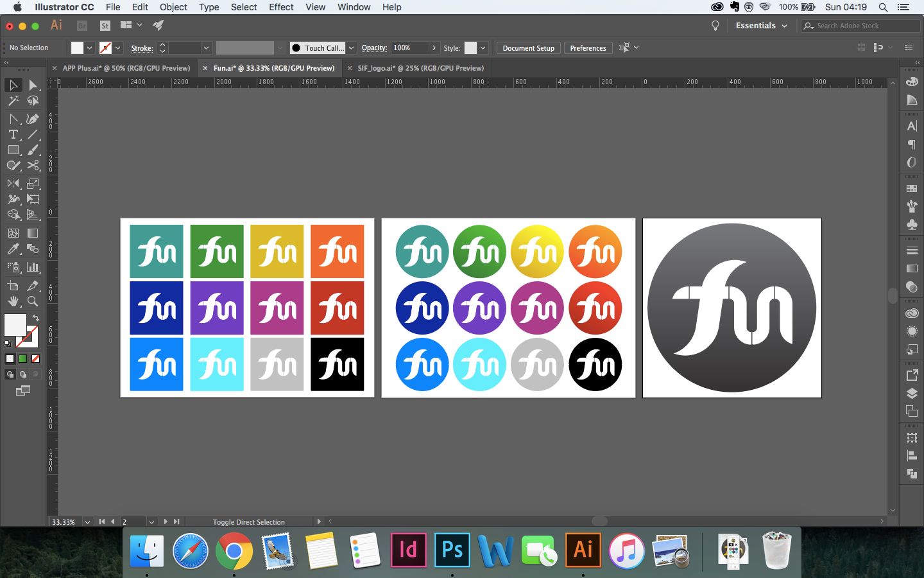The height and width of the screenshot is (578, 924).
Task: Expand the Opacity slider arrow
Action: pos(434,48)
